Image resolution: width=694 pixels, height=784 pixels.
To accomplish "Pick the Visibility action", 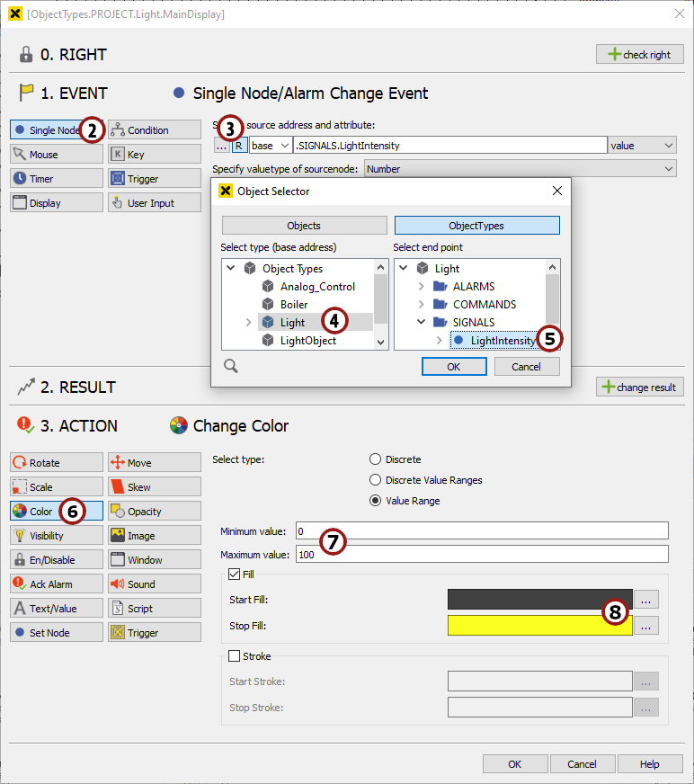I will tap(56, 535).
